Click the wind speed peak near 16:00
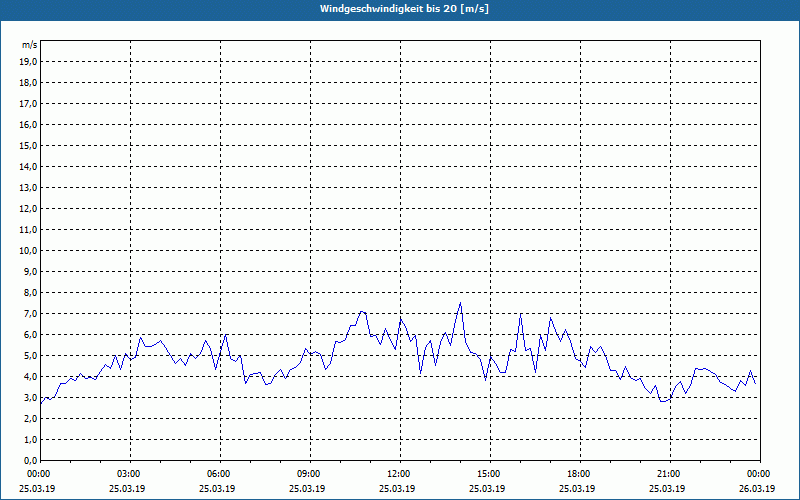This screenshot has width=800, height=500. tap(520, 314)
